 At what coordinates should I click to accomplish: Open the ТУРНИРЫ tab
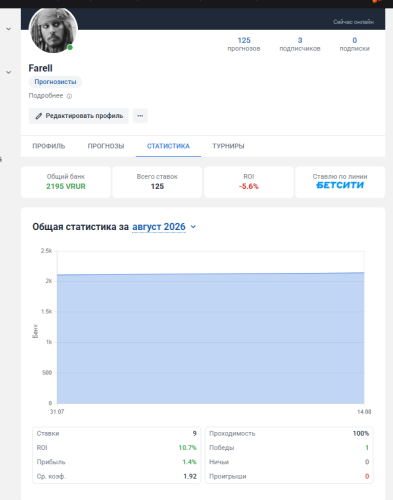pyautogui.click(x=229, y=146)
